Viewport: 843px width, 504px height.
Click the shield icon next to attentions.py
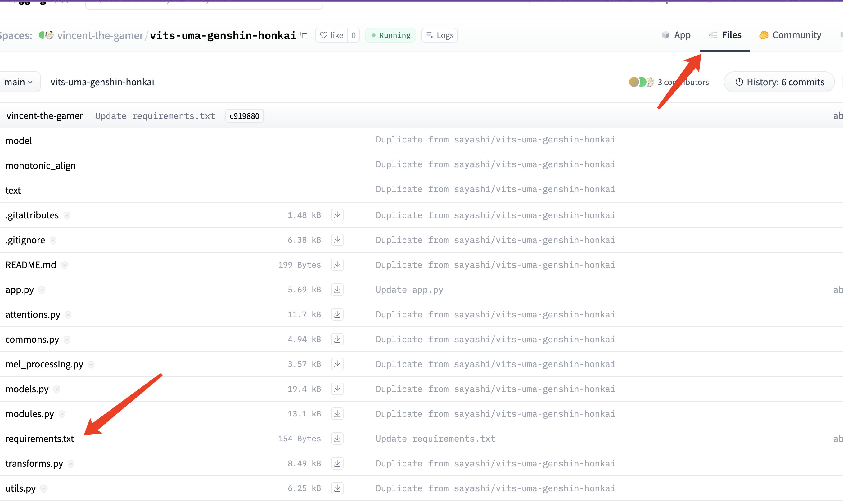68,315
